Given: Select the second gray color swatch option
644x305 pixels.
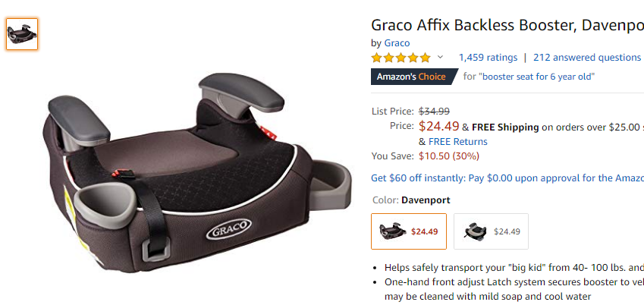Looking at the screenshot, I should [492, 231].
